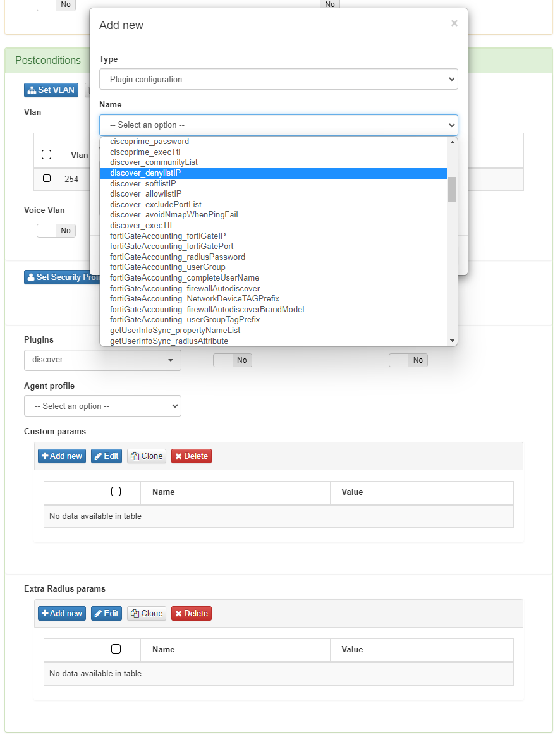Pick fortiGateAccounting_forti​GateIP from the list
This screenshot has height=737, width=560.
[167, 236]
